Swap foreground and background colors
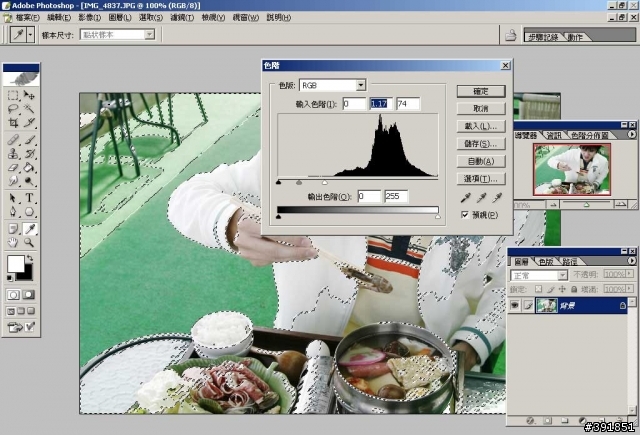 (x=29, y=258)
